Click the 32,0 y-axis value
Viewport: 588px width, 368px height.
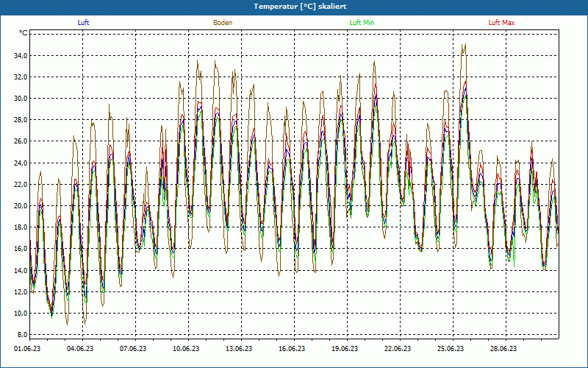tap(21, 77)
